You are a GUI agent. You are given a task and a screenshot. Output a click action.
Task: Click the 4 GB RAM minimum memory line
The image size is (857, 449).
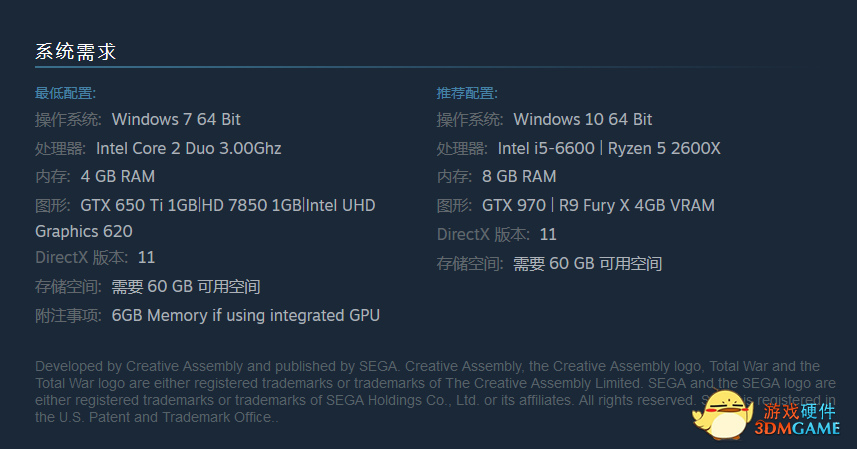95,176
